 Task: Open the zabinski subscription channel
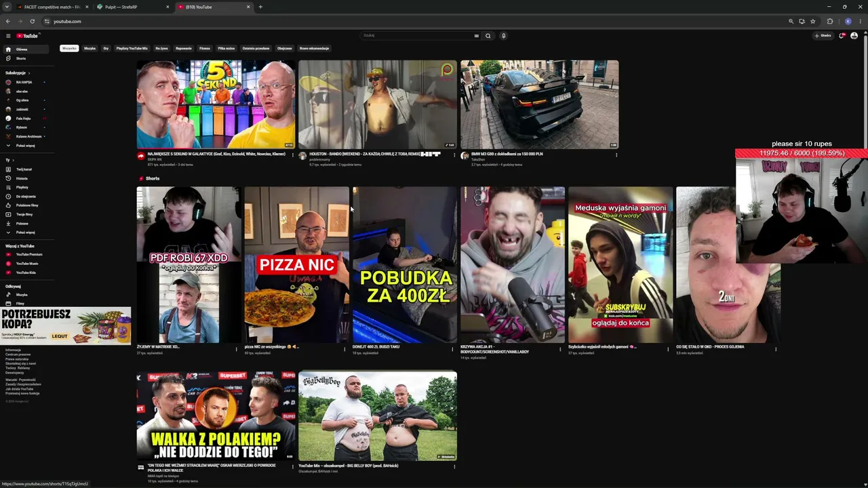[x=24, y=109]
